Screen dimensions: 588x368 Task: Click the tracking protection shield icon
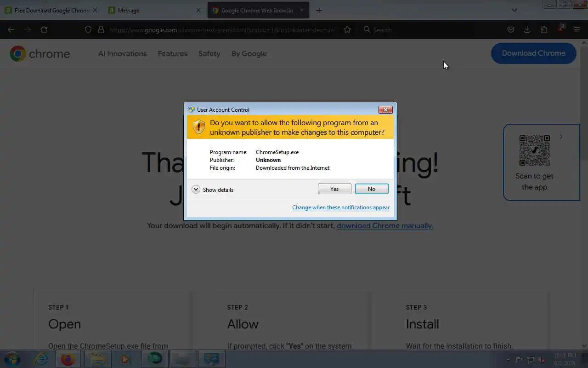point(88,29)
